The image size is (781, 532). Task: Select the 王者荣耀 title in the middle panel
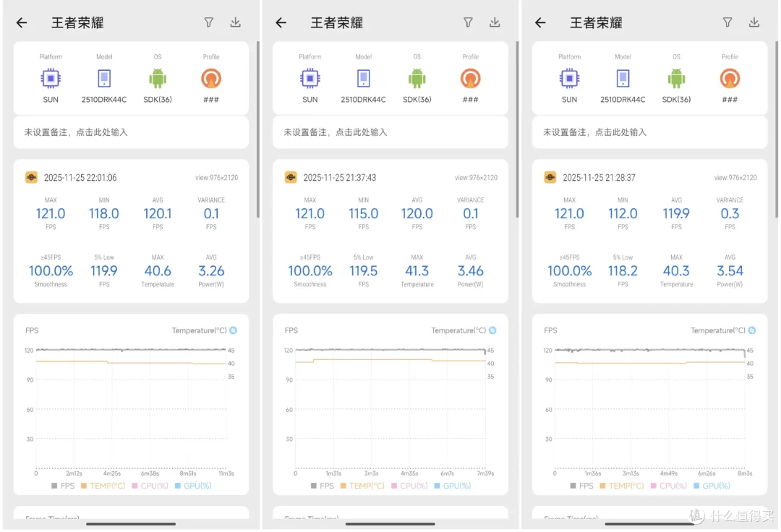tap(337, 23)
